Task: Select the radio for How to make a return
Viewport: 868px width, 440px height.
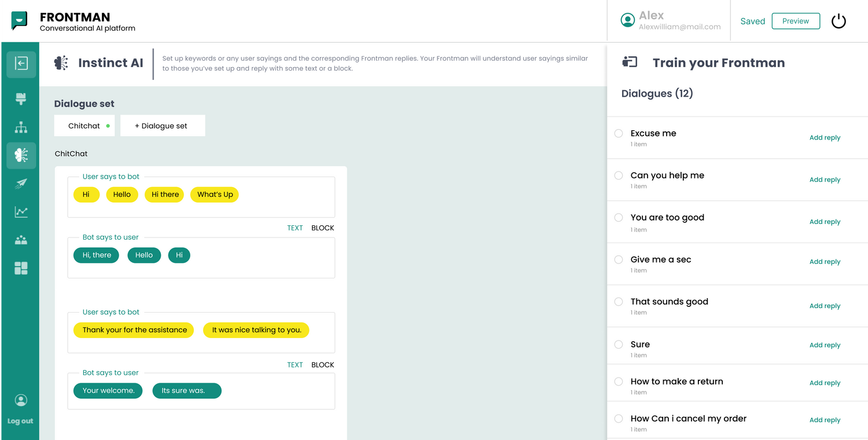Action: tap(618, 382)
